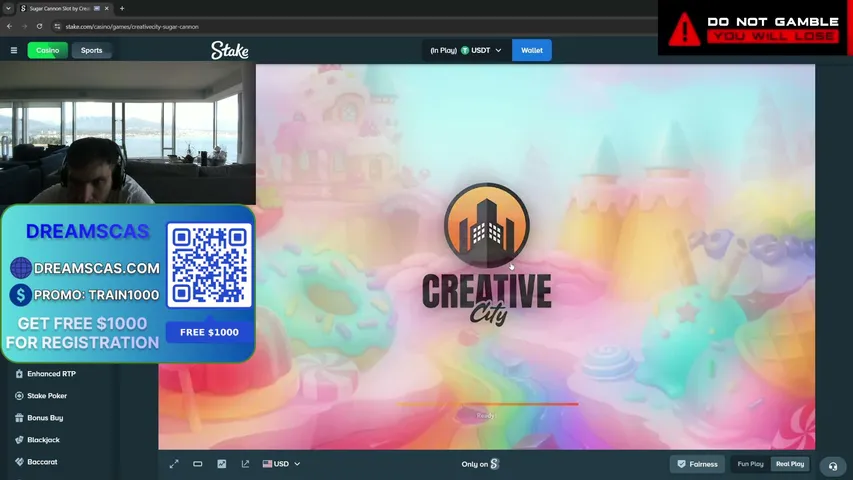
Task: Switch to Fun Play mode
Action: point(750,464)
